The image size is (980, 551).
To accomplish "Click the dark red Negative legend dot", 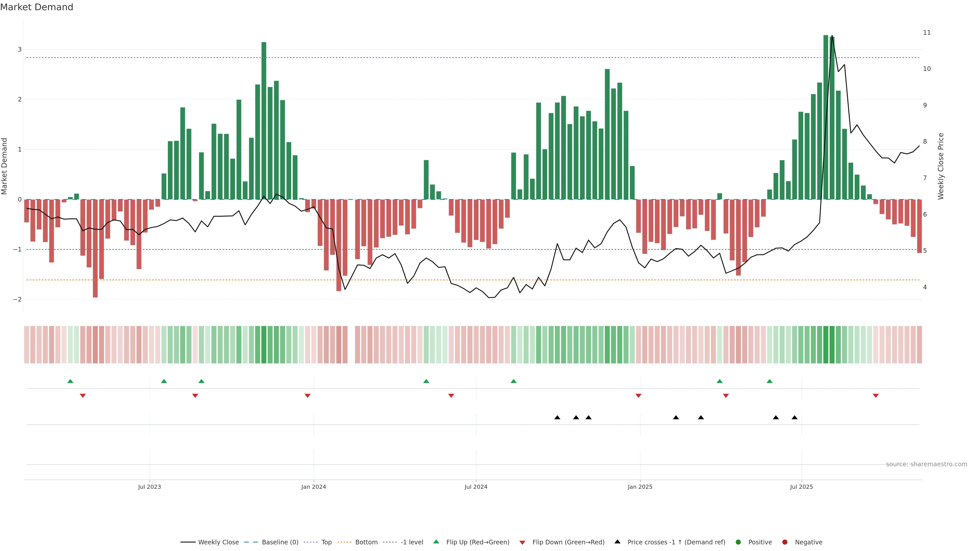I will 785,542.
